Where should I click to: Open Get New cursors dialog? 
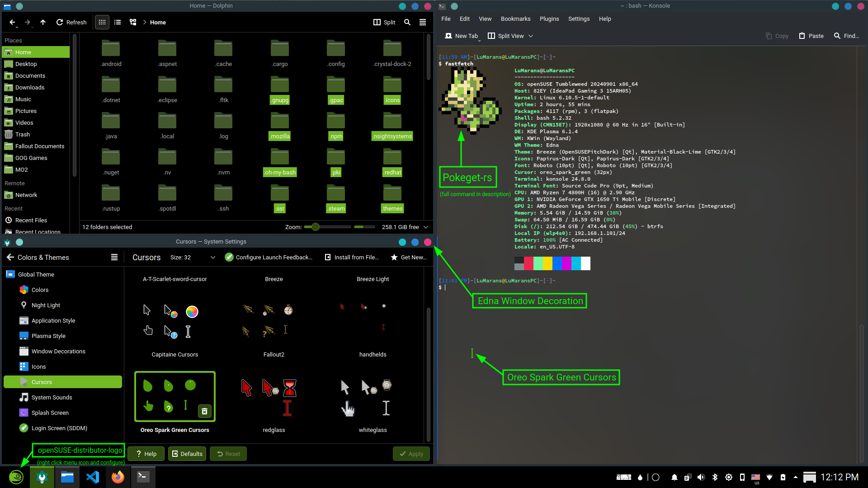point(409,257)
